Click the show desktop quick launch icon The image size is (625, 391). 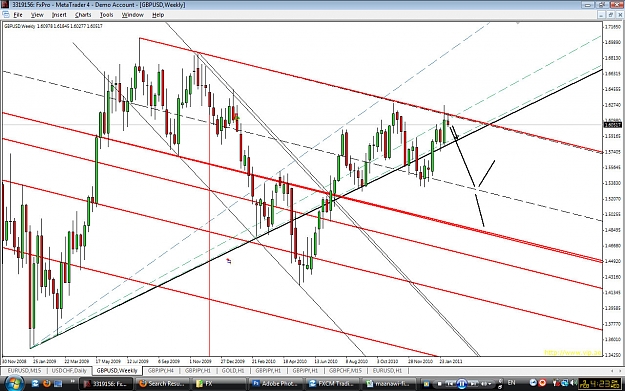(58, 384)
